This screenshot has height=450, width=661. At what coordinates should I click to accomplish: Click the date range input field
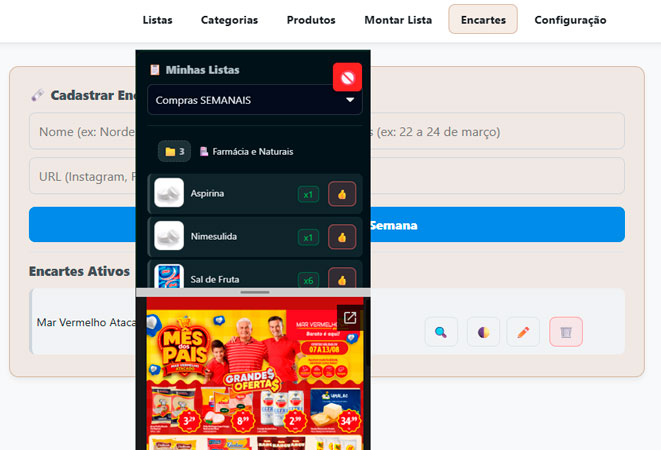click(x=497, y=131)
